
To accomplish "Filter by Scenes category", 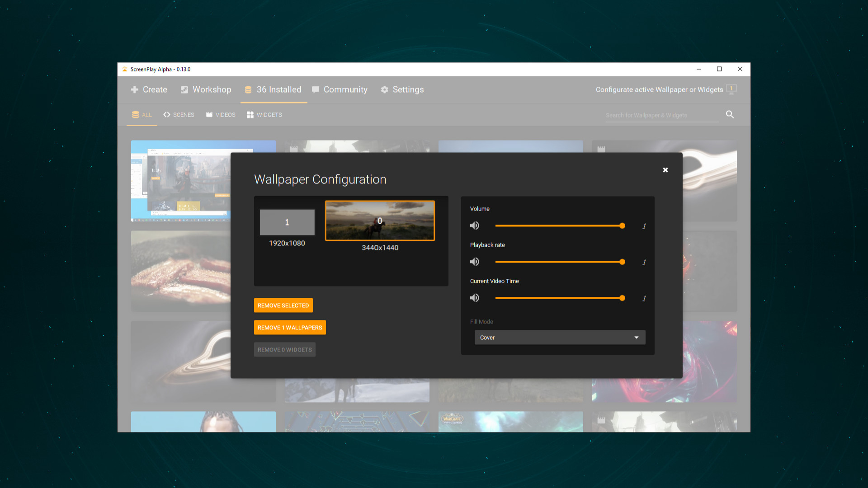I will [179, 115].
